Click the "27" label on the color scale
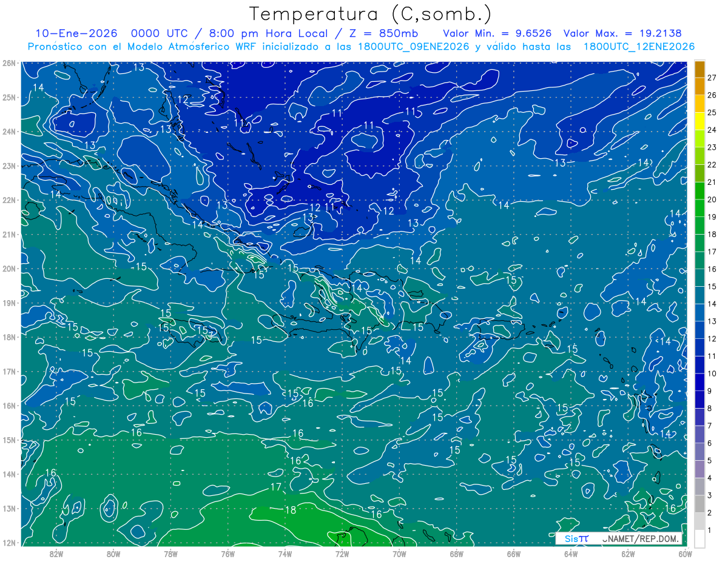The width and height of the screenshot is (728, 562). click(x=712, y=78)
